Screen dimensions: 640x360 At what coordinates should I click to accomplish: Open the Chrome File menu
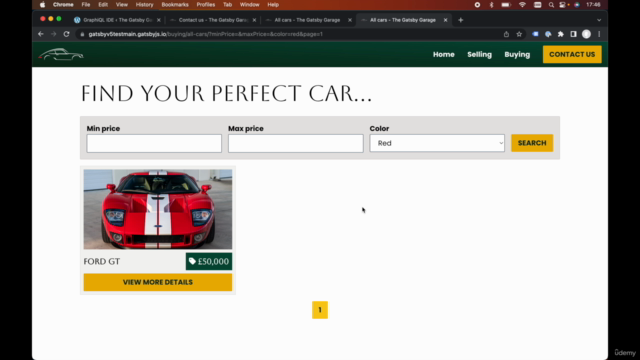click(x=86, y=5)
